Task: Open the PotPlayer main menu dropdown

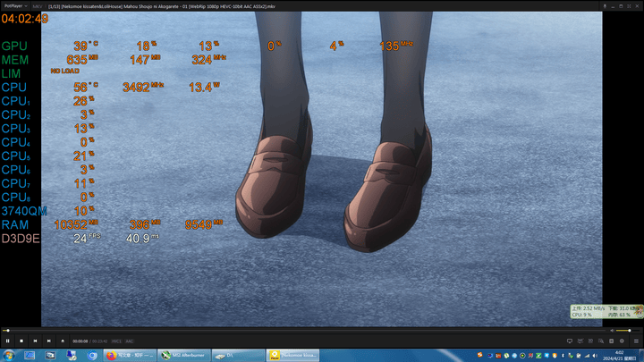Action: (15, 6)
